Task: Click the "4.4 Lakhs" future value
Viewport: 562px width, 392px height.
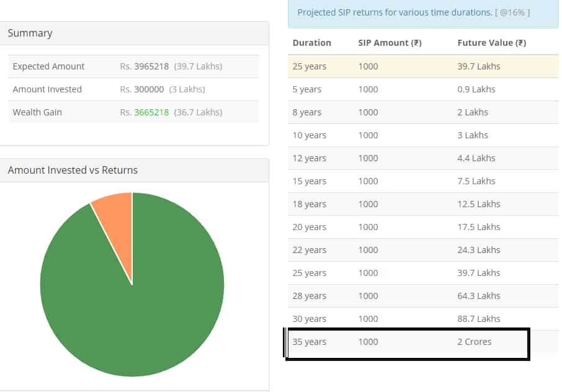Action: pos(476,158)
